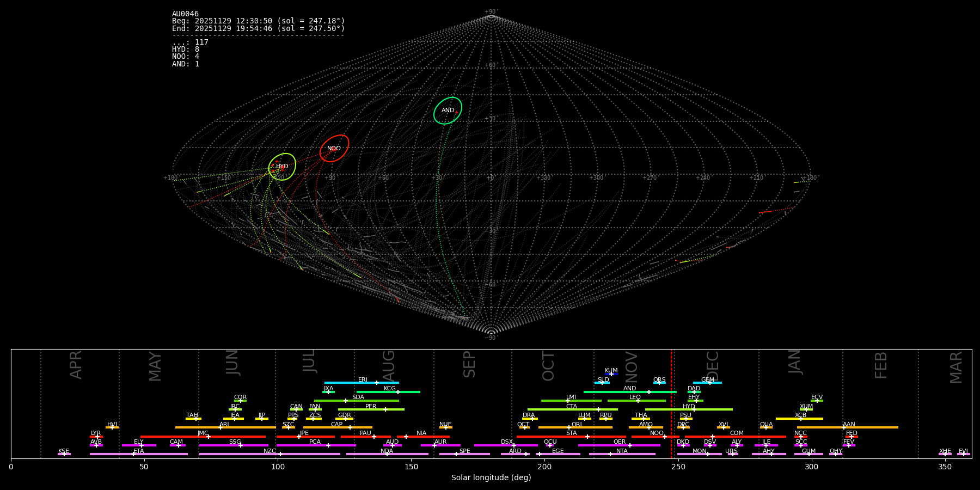Click the MON shower bar in timeline
980x490 pixels.
pyautogui.click(x=700, y=454)
